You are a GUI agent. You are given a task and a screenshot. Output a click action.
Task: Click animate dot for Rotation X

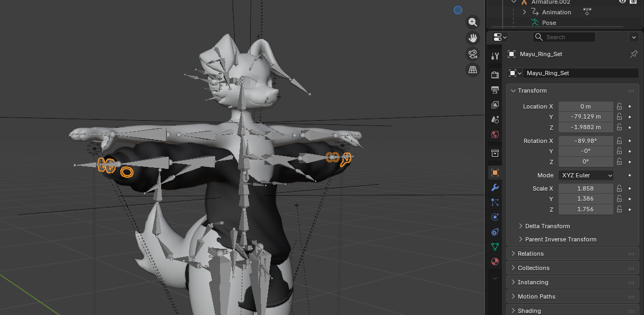pos(630,141)
